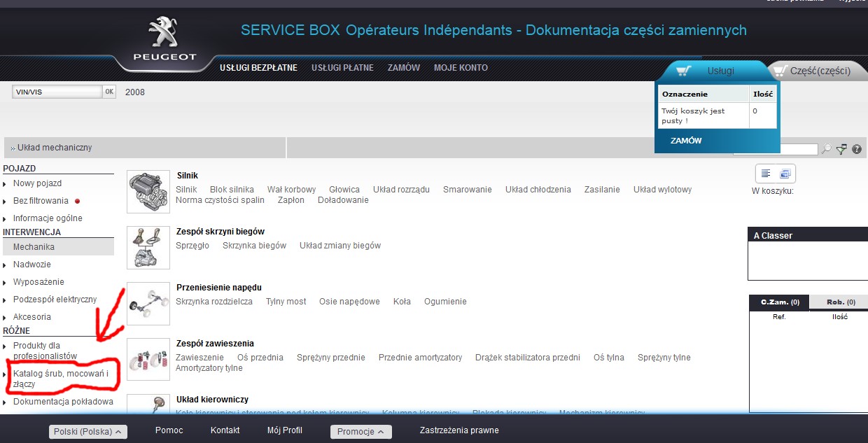Open Doładowanie link
This screenshot has height=443, width=868.
click(x=343, y=200)
